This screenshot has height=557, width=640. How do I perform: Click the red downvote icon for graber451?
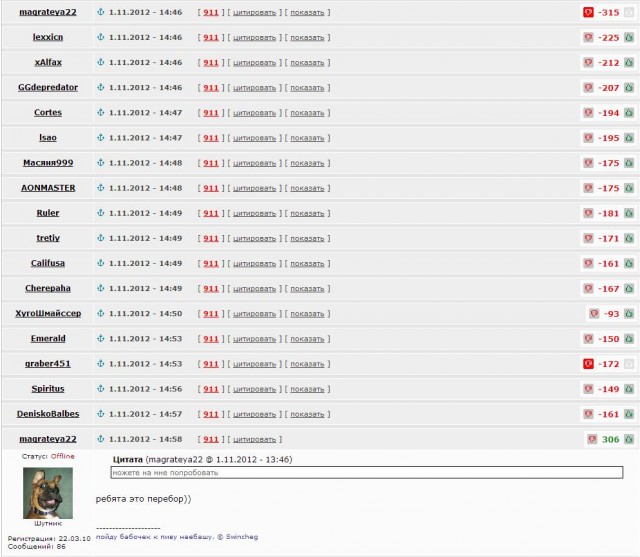coord(588,364)
